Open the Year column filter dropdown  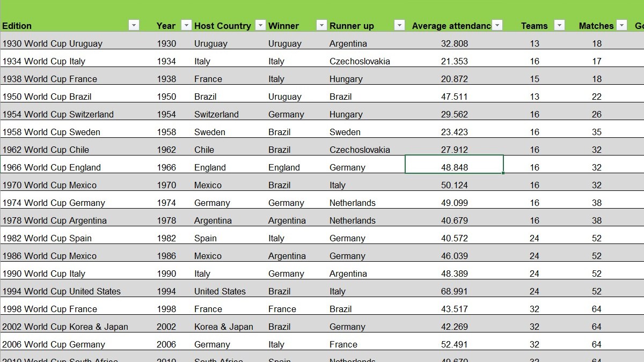186,25
